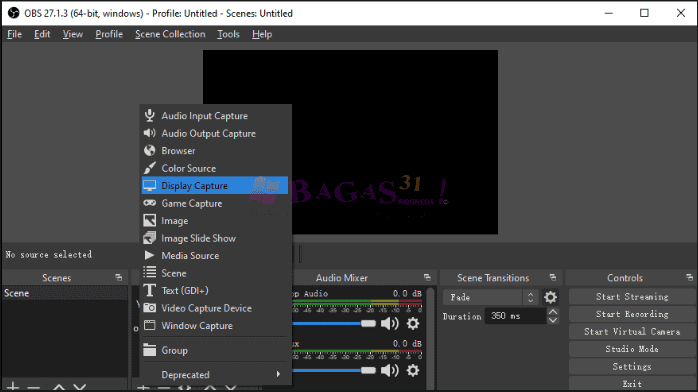Select Audio Input Capture source
The image size is (698, 392).
coord(215,116)
